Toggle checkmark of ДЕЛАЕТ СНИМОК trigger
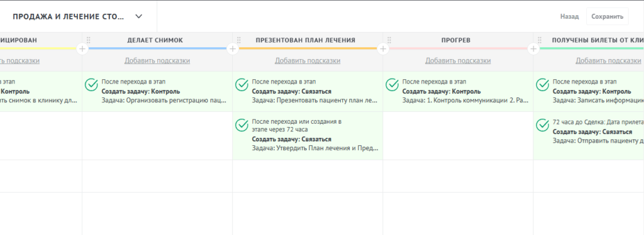The height and width of the screenshot is (235, 644). pos(91,84)
